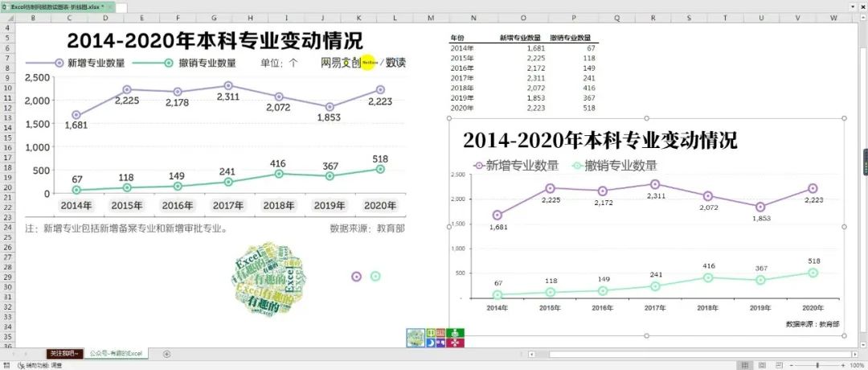Viewport: 868px width, 370px height.
Task: Click 数据来源：教育部 under left chart
Action: 367,228
